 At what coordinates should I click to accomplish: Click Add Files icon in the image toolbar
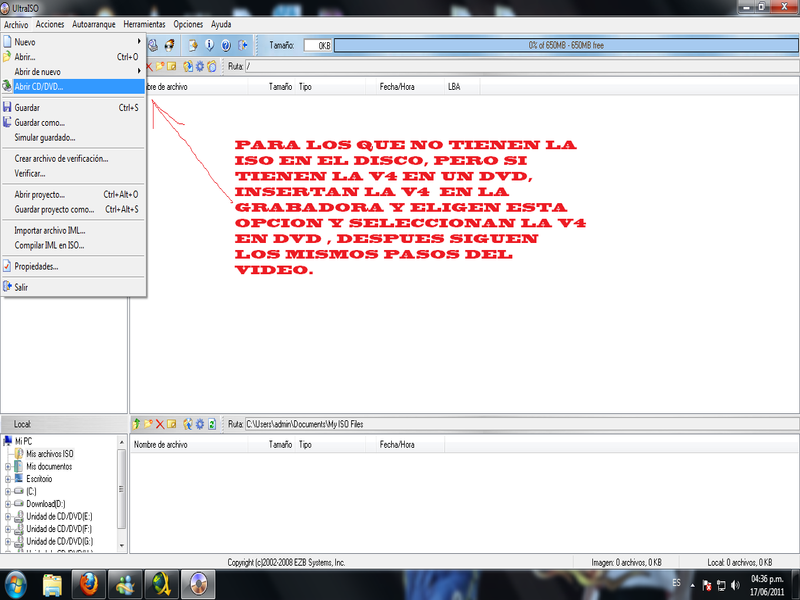(x=188, y=66)
